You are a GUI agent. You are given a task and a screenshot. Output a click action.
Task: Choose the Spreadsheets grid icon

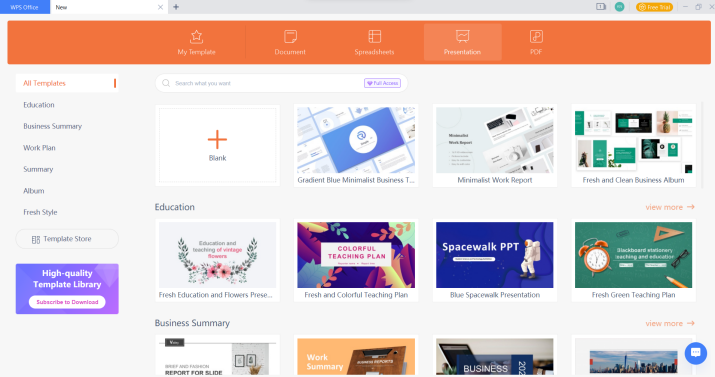click(374, 36)
